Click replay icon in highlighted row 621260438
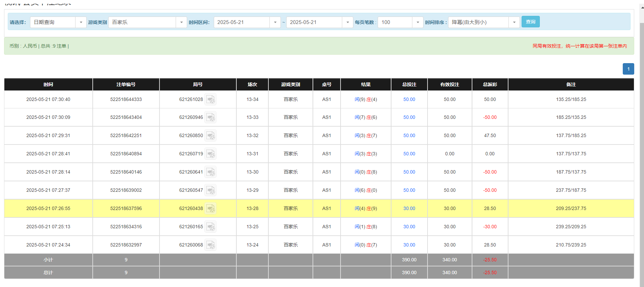Viewport: 644px width, 287px height. pyautogui.click(x=211, y=209)
